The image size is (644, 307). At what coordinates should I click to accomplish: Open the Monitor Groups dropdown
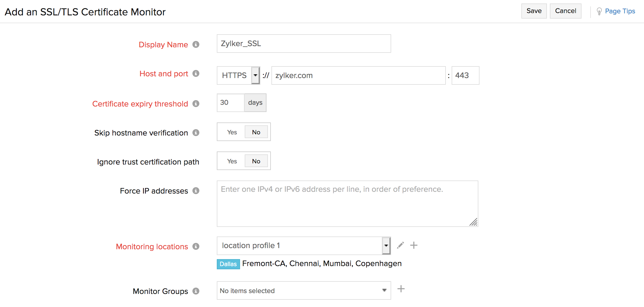pyautogui.click(x=304, y=290)
